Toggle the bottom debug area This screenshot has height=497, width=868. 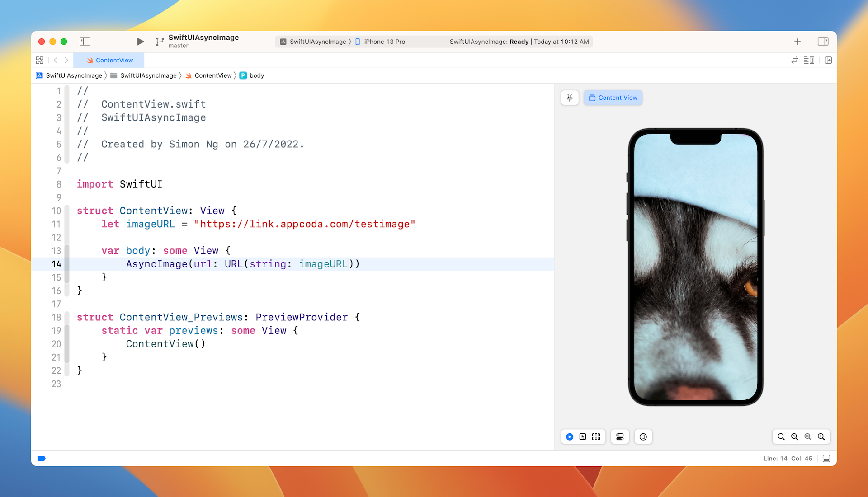(826, 459)
